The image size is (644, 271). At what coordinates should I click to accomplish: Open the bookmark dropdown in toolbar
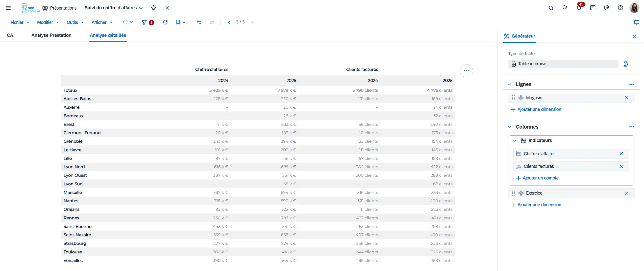(181, 22)
